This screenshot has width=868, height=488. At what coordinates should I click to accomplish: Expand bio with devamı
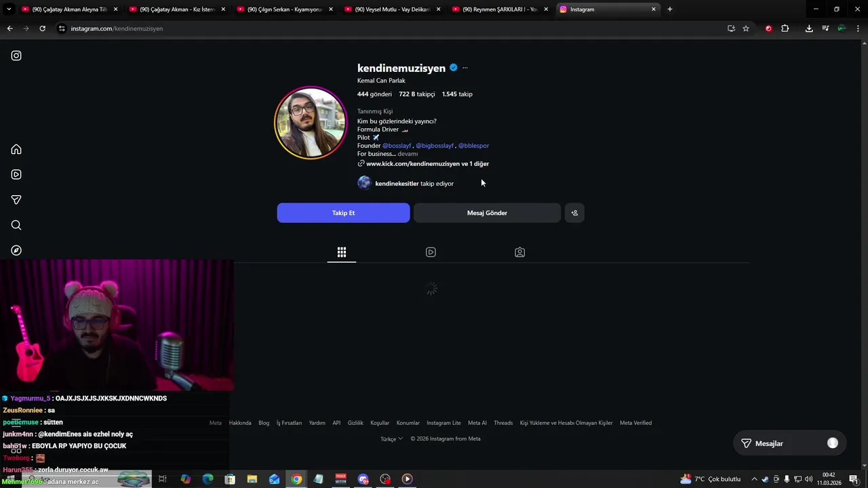click(x=408, y=154)
